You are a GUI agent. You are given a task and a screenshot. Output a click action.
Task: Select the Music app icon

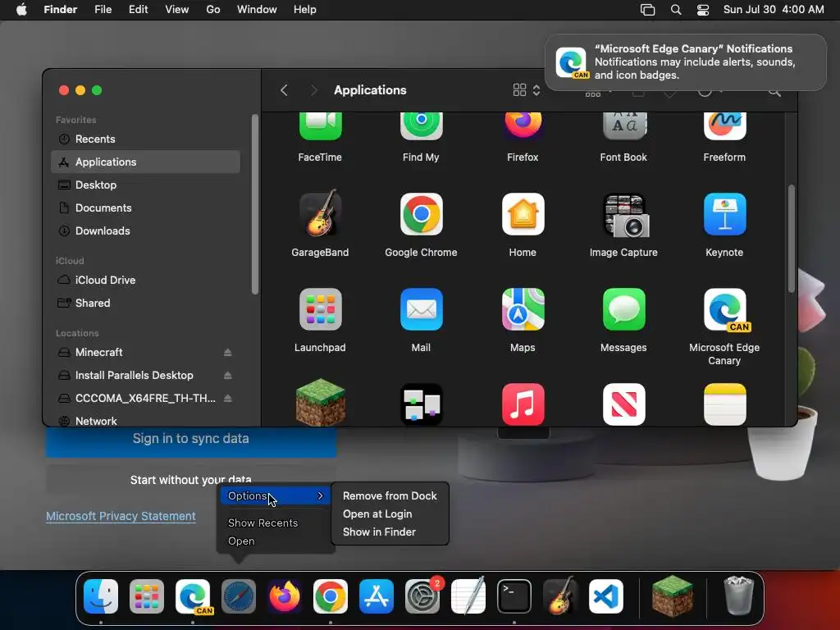point(523,404)
